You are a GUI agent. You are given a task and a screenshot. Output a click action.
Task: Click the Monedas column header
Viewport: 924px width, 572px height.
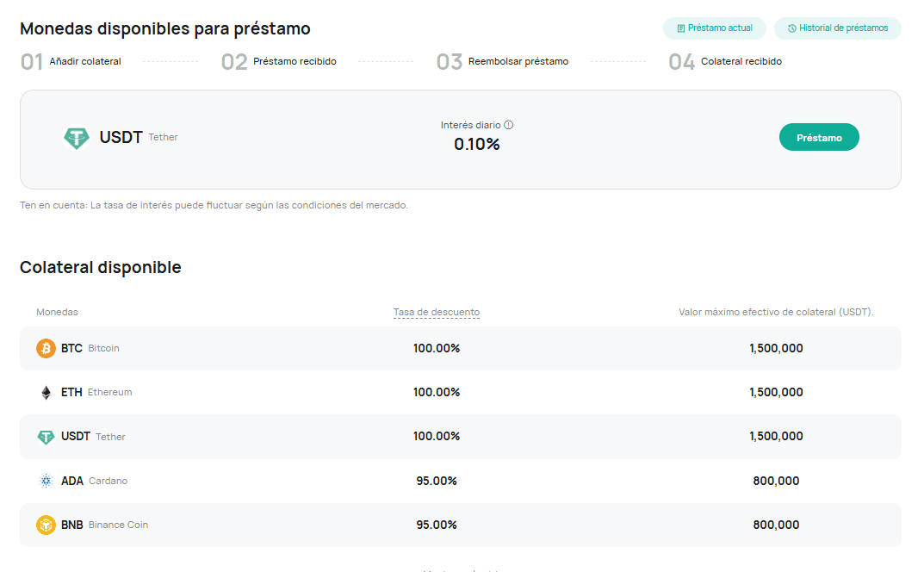(x=57, y=312)
